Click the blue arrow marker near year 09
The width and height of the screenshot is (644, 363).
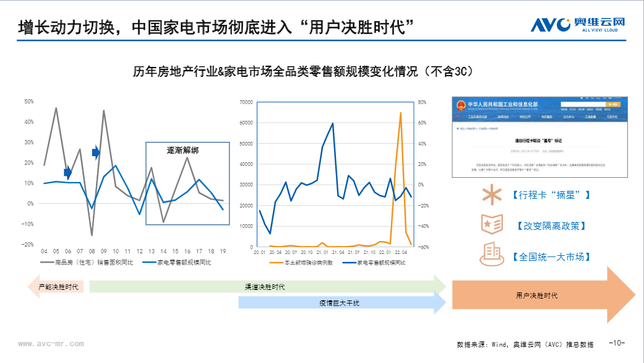tap(96, 152)
